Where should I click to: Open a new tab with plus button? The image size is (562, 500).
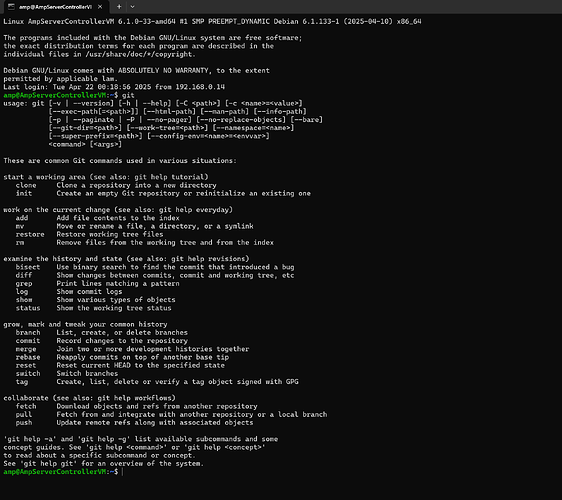click(119, 6)
